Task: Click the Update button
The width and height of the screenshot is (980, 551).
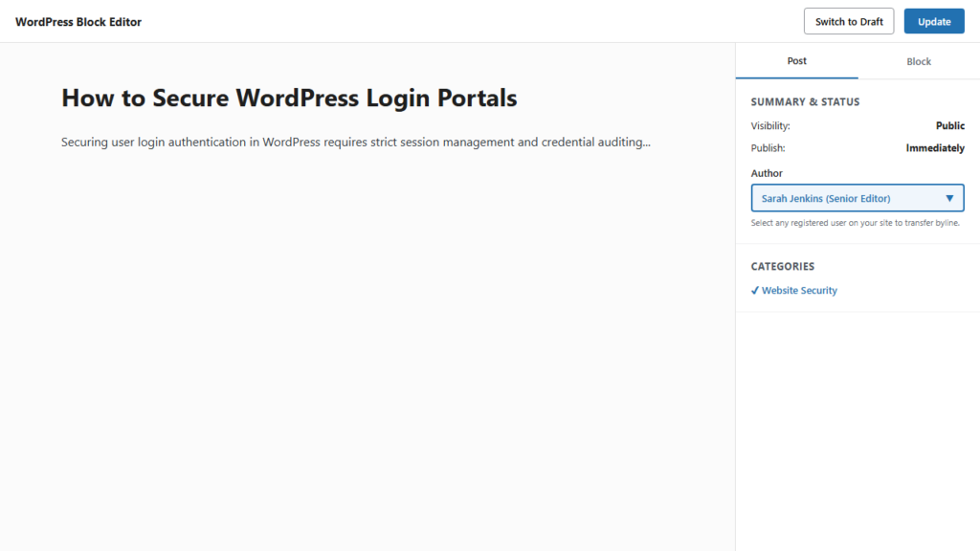Action: 934,21
